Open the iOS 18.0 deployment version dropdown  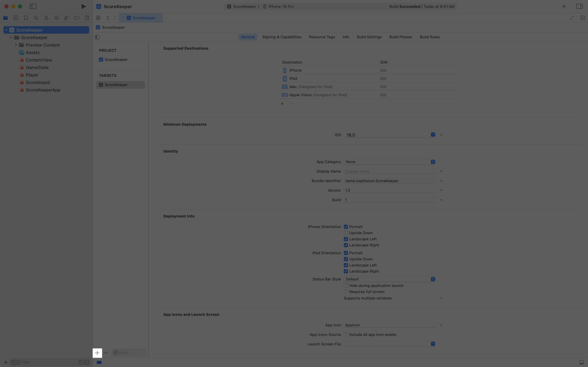point(433,135)
